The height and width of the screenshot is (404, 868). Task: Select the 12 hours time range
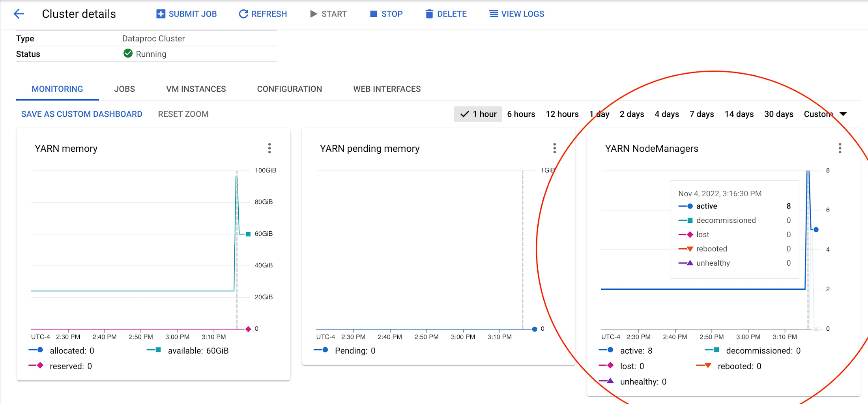click(x=562, y=114)
